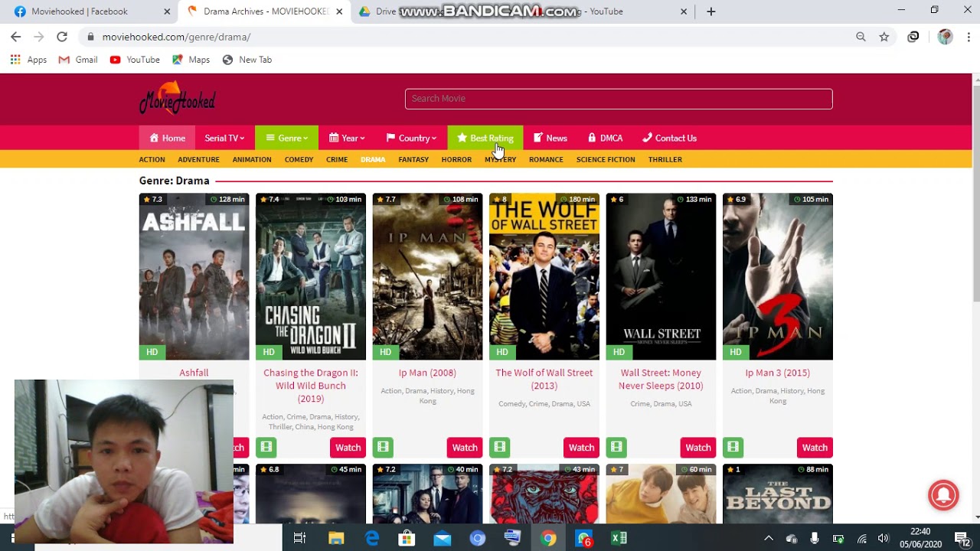
Task: Click the browser address bar URL
Action: point(176,37)
